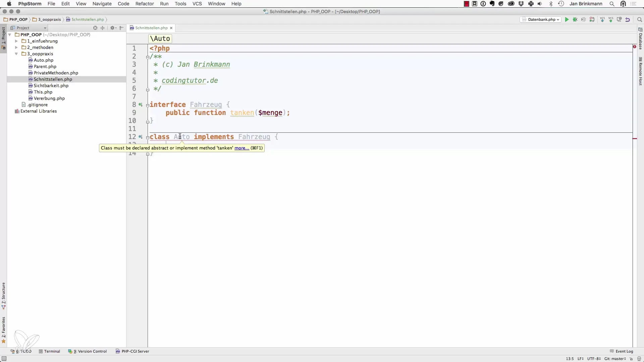Toggle listening for PHP debug connections
This screenshot has width=644, height=362.
592,20
